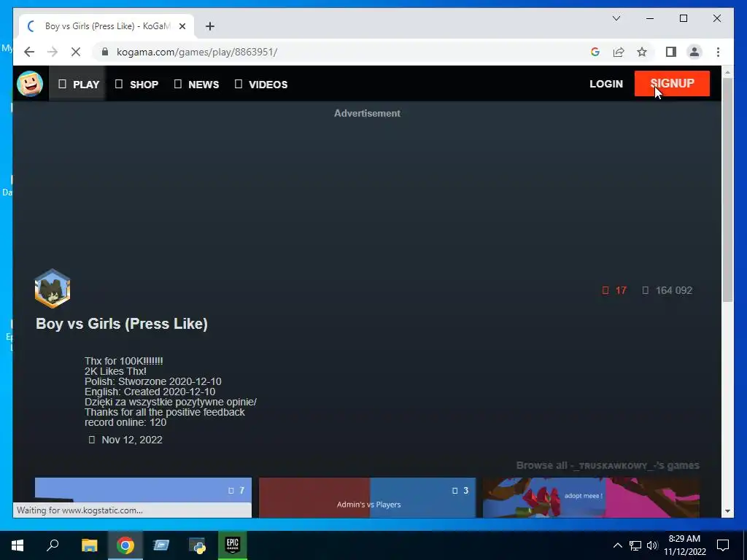This screenshot has width=747, height=560.
Task: Open the PLAY menu item
Action: click(x=78, y=85)
